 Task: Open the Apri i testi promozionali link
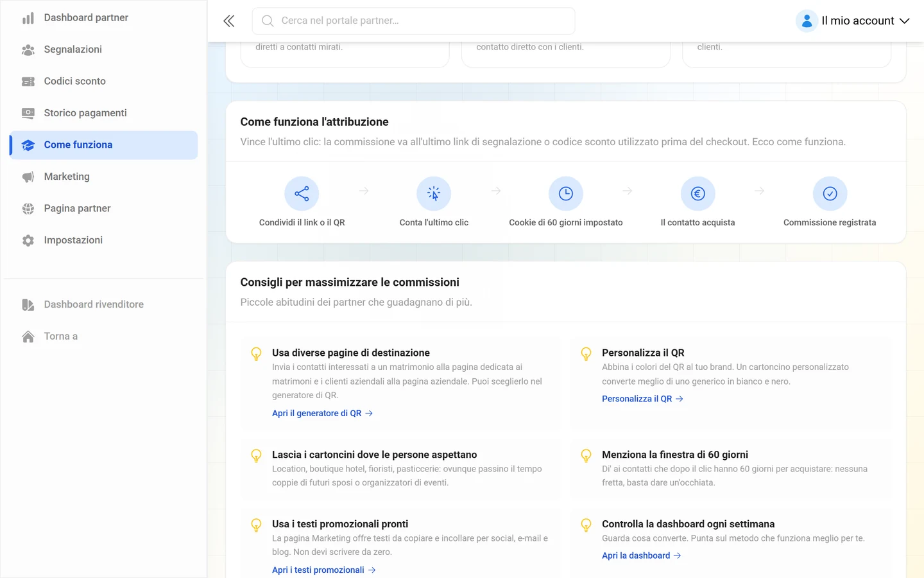pos(323,570)
